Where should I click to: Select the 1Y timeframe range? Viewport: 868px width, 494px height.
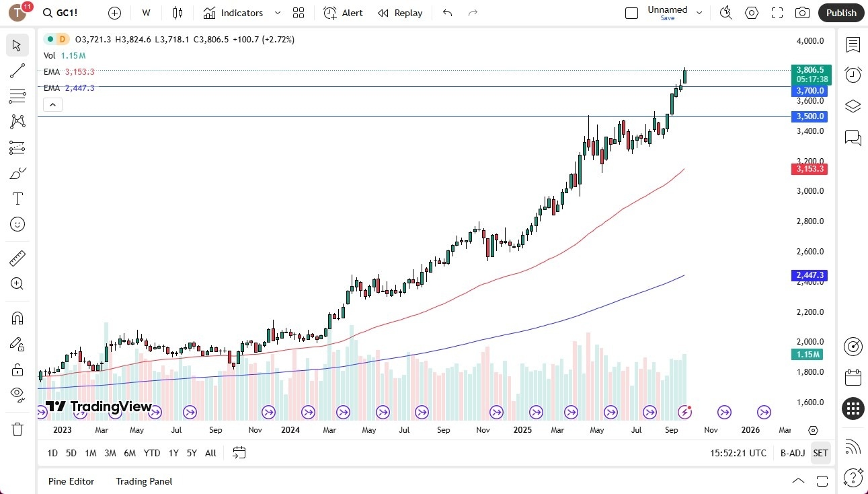point(173,453)
